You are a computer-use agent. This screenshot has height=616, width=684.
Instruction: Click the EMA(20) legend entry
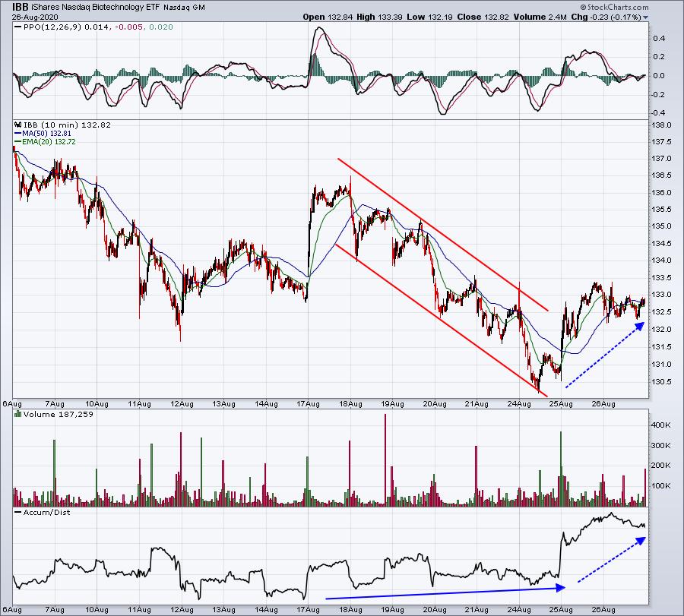44,141
